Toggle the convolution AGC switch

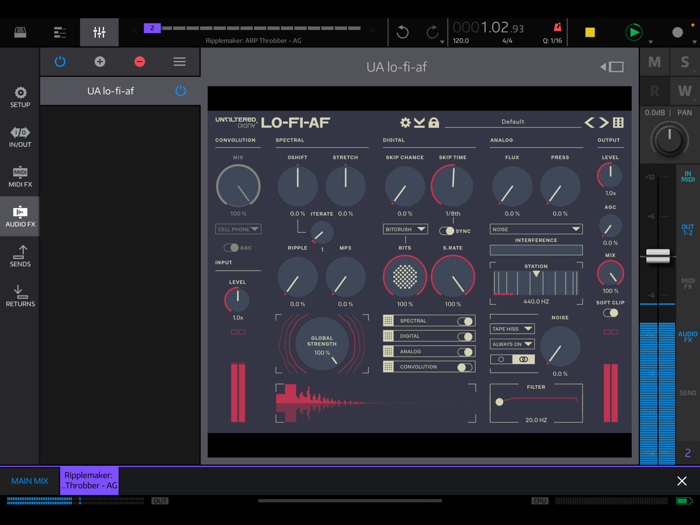click(231, 247)
